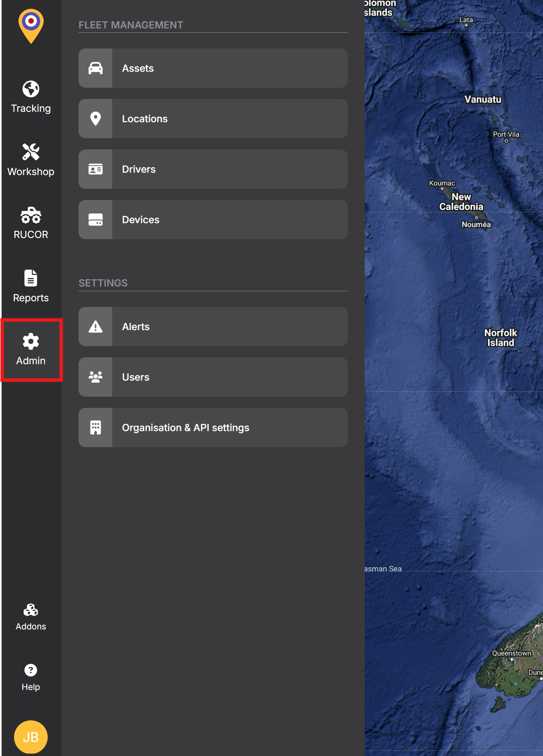Open the Workshop tools icon
This screenshot has height=756, width=543.
31,152
